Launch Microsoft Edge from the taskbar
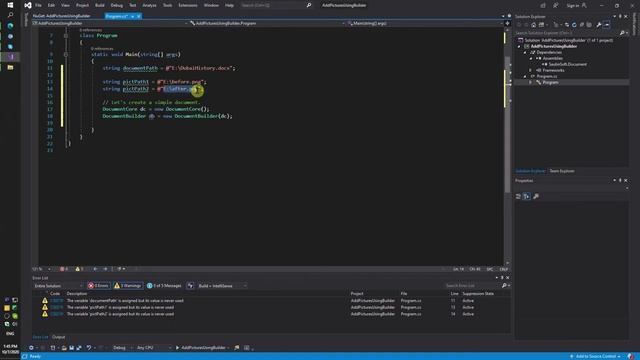The height and width of the screenshot is (360, 640). 10,26
